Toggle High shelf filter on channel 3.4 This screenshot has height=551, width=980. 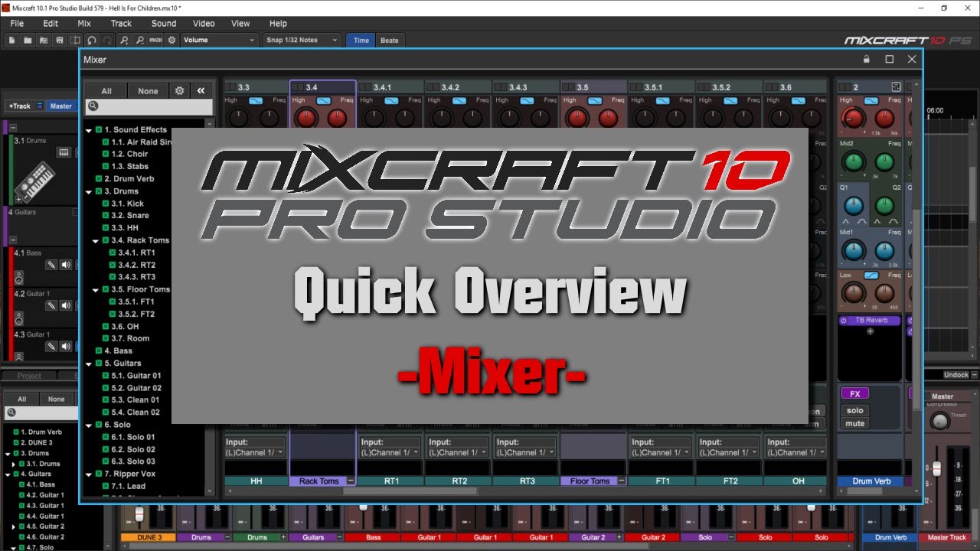pos(323,100)
